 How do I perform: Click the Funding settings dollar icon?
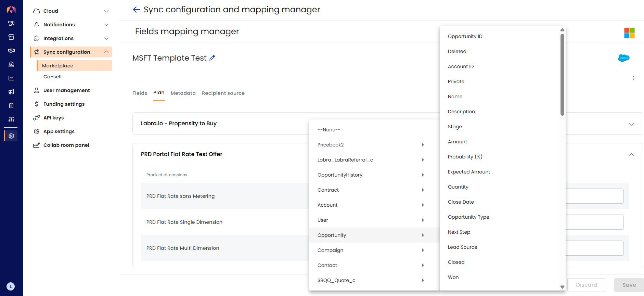click(x=37, y=104)
